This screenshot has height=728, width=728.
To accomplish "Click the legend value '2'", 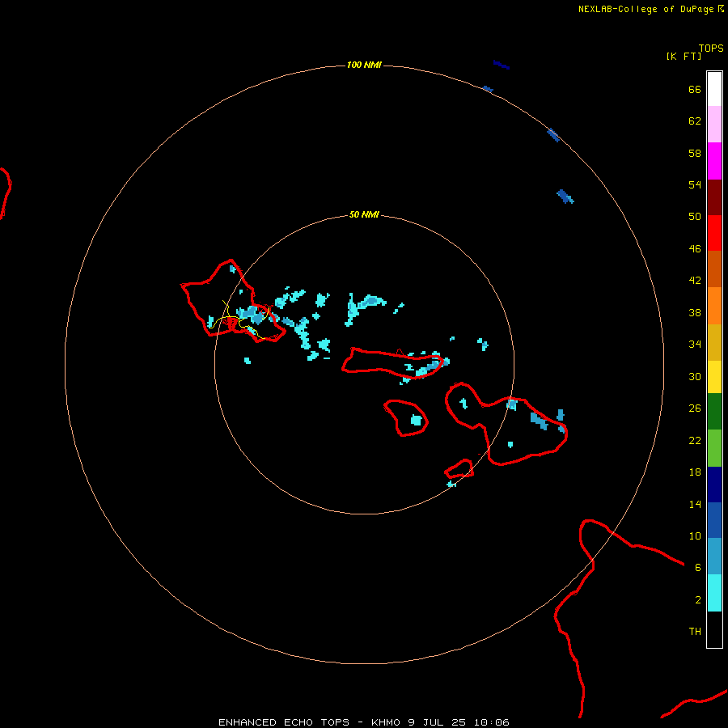I will click(x=698, y=600).
